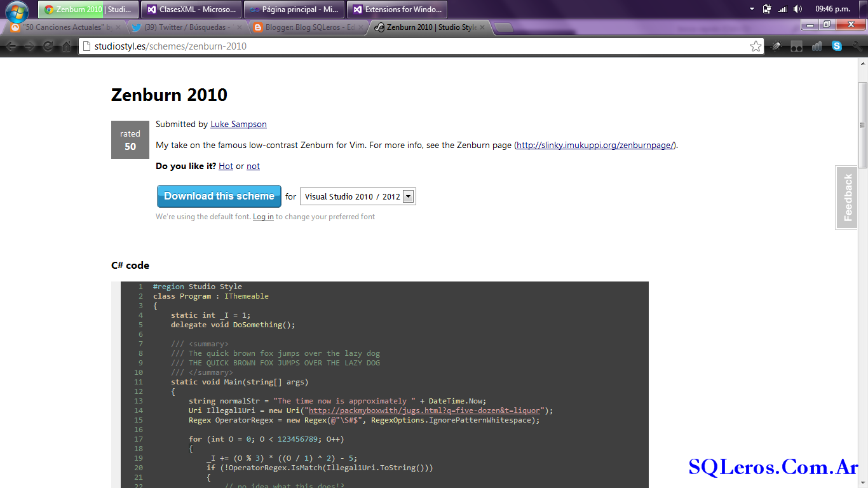
Task: Open Luke Sampson's profile link
Action: tap(238, 125)
